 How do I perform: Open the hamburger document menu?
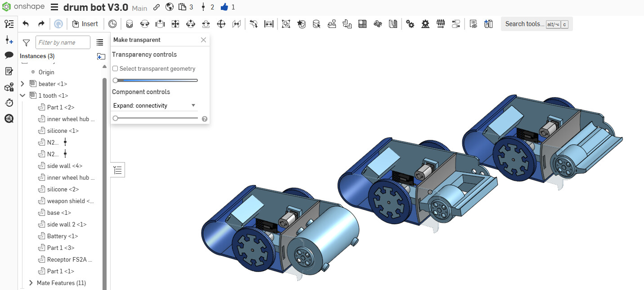(54, 8)
